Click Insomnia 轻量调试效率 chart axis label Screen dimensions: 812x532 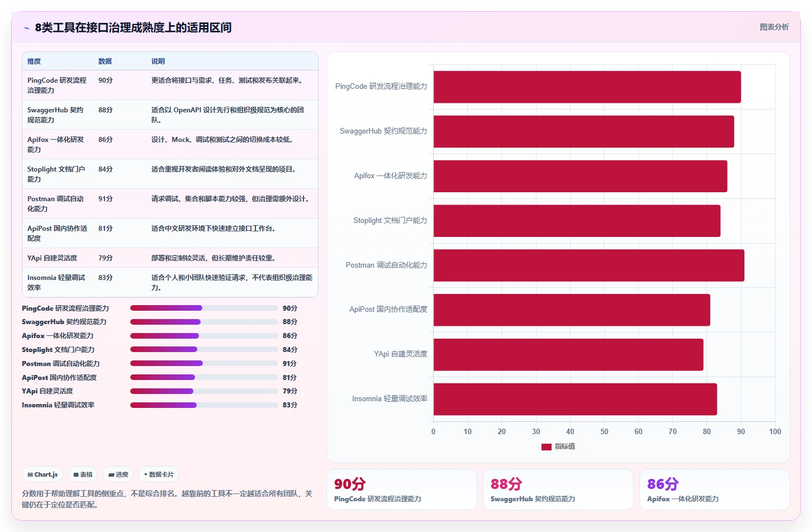pyautogui.click(x=390, y=399)
